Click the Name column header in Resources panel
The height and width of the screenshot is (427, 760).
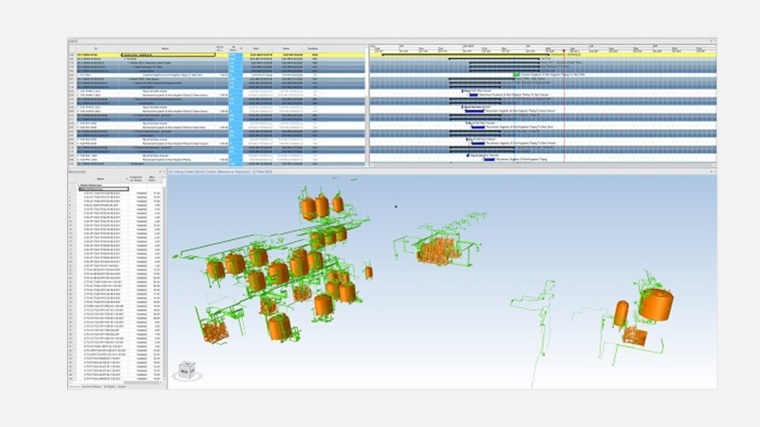click(100, 179)
